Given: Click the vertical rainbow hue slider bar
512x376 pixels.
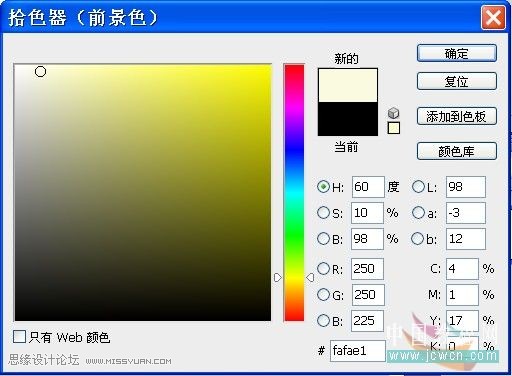Looking at the screenshot, I should point(294,193).
